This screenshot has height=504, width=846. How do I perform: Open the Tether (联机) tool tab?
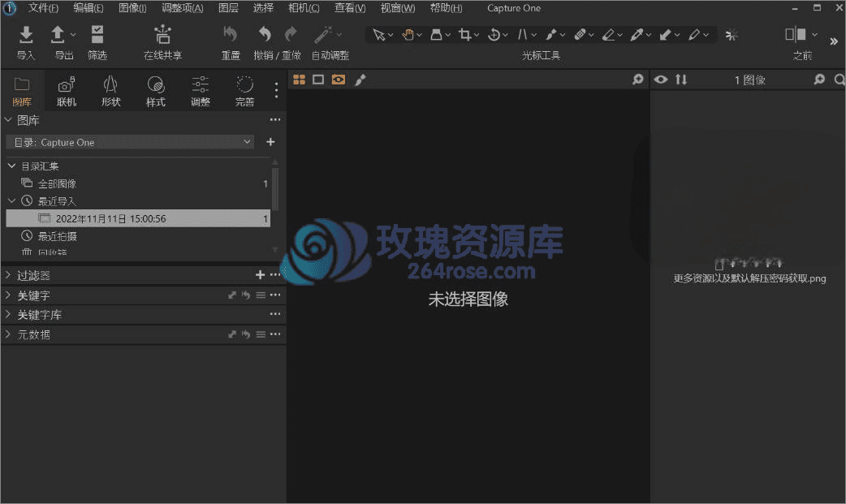pos(67,91)
